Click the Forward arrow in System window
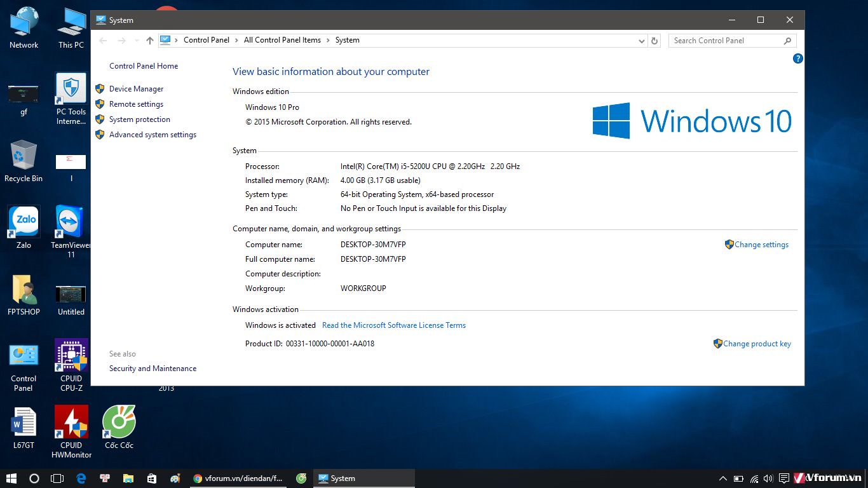The width and height of the screenshot is (868, 488). click(x=121, y=40)
